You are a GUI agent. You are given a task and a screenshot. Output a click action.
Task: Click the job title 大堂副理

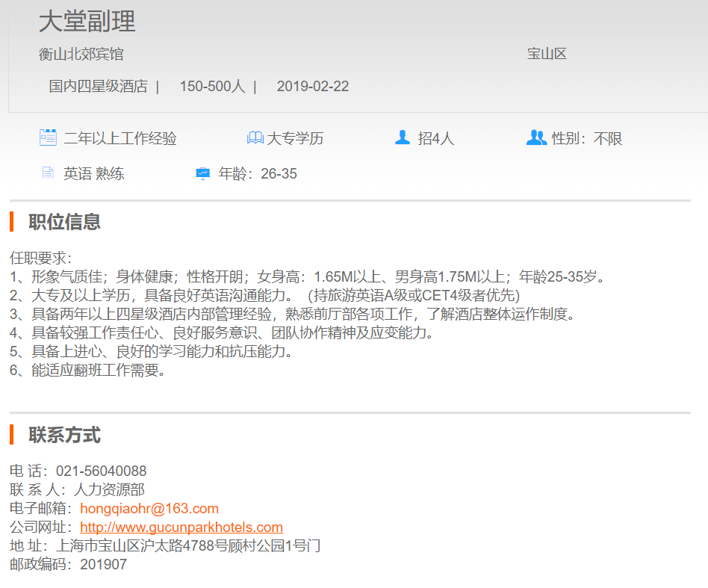(87, 22)
